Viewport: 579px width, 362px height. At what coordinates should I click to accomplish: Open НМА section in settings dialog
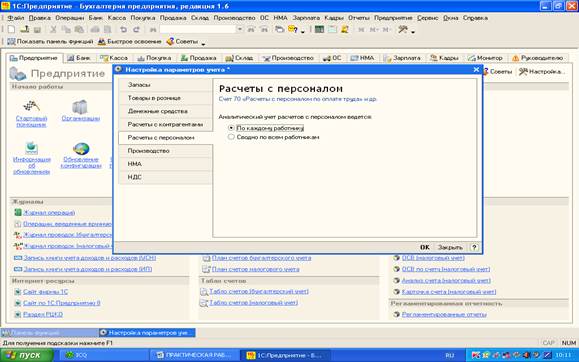tap(165, 164)
